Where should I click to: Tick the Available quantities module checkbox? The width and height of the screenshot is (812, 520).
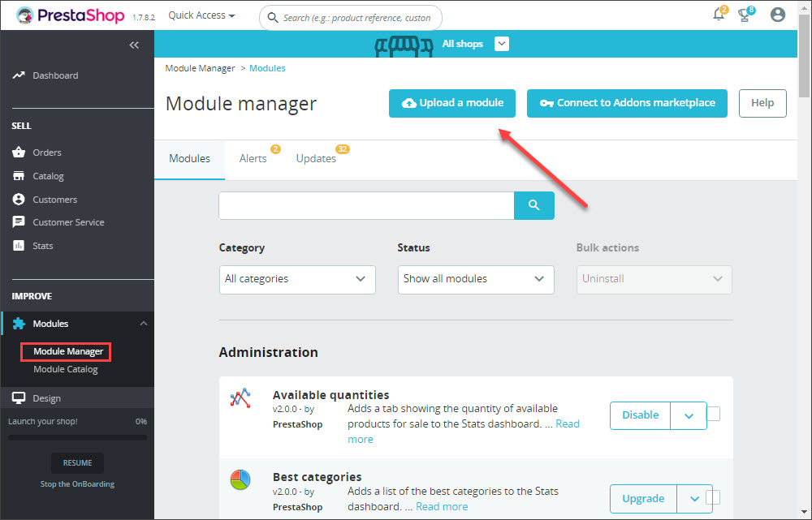[713, 414]
